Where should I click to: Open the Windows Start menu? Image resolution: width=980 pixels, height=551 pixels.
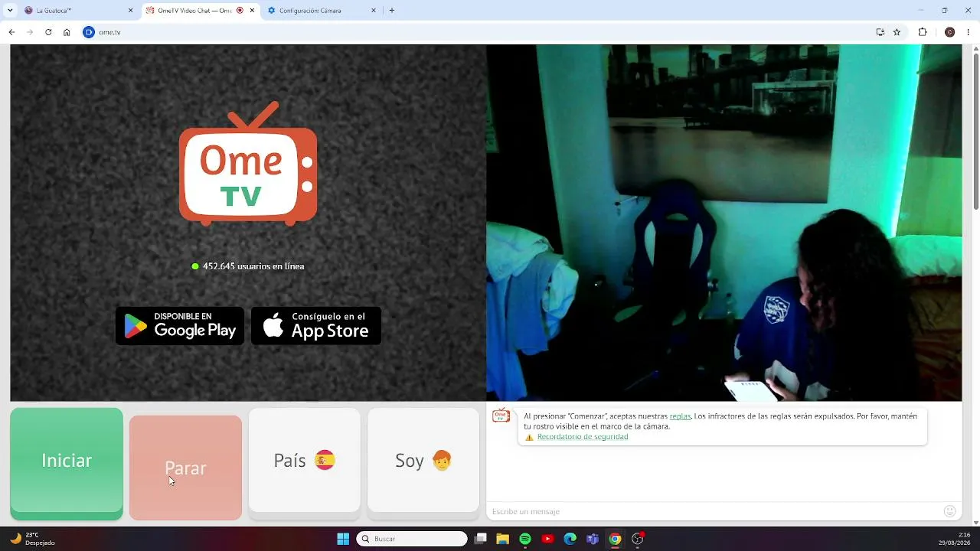[343, 539]
